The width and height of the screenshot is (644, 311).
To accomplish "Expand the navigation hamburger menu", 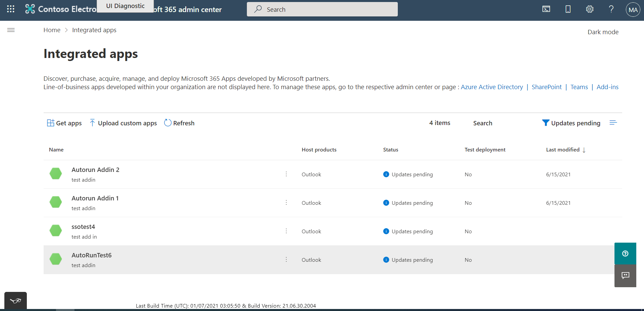I will pyautogui.click(x=11, y=30).
